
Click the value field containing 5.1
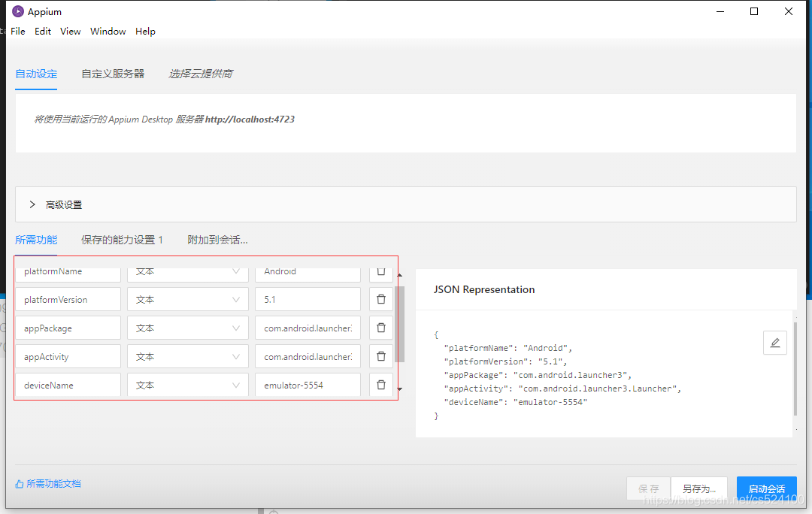point(308,299)
